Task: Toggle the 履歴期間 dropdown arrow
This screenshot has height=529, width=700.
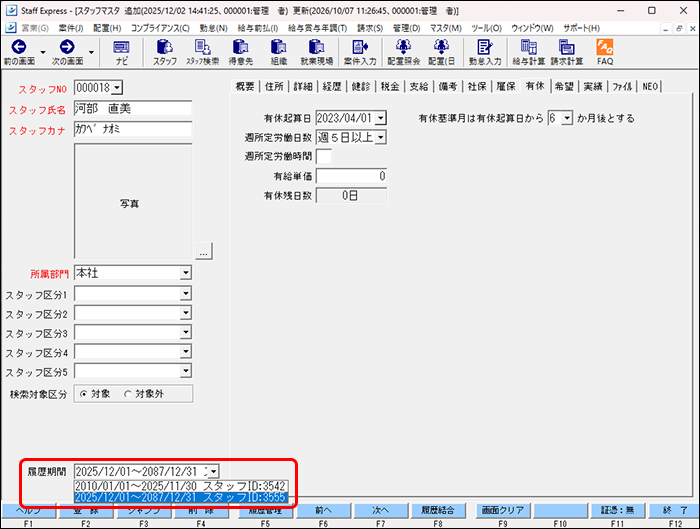Action: (x=214, y=471)
